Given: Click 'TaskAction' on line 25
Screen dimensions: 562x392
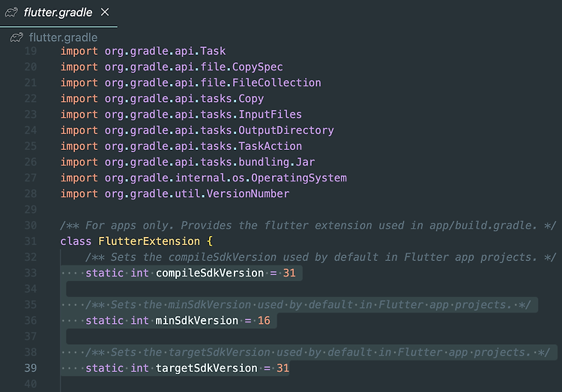Looking at the screenshot, I should pos(271,146).
